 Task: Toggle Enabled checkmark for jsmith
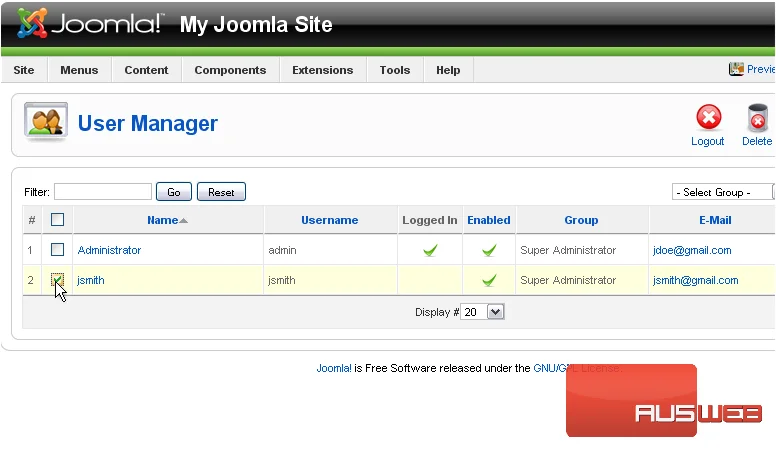pyautogui.click(x=489, y=280)
